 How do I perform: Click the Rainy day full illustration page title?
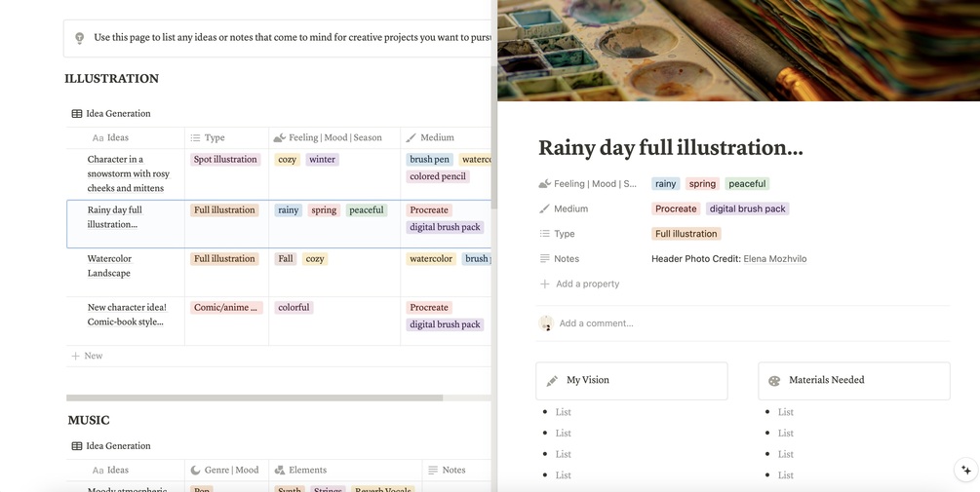(671, 147)
